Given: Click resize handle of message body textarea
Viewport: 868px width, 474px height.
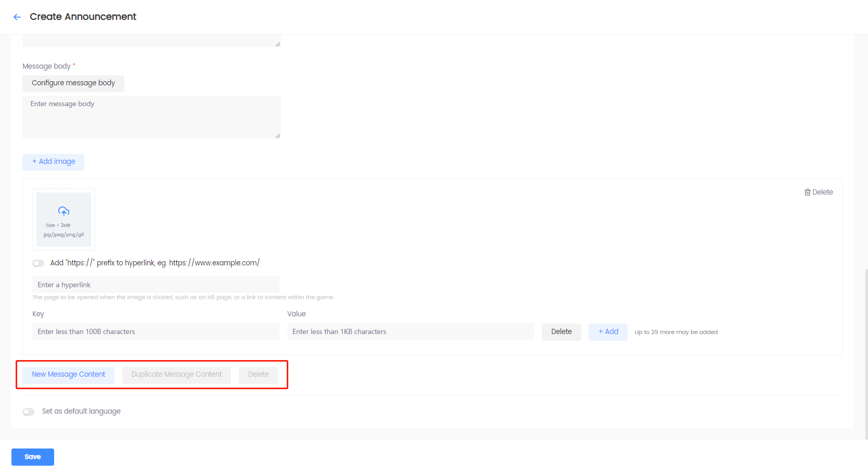Looking at the screenshot, I should [x=278, y=136].
